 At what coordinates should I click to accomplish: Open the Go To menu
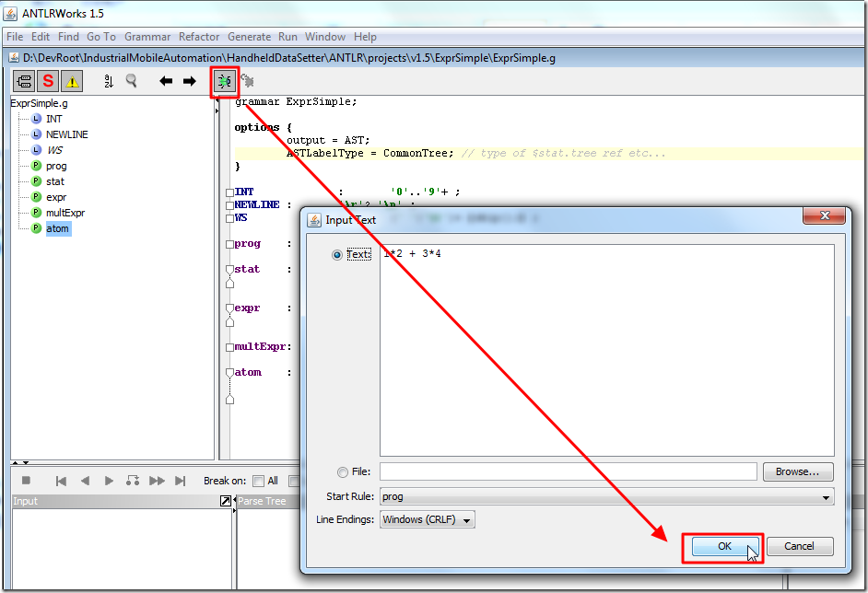tap(101, 37)
